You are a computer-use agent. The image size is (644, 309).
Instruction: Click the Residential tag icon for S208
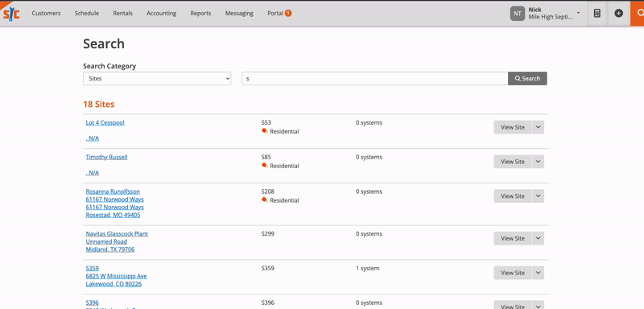(265, 200)
